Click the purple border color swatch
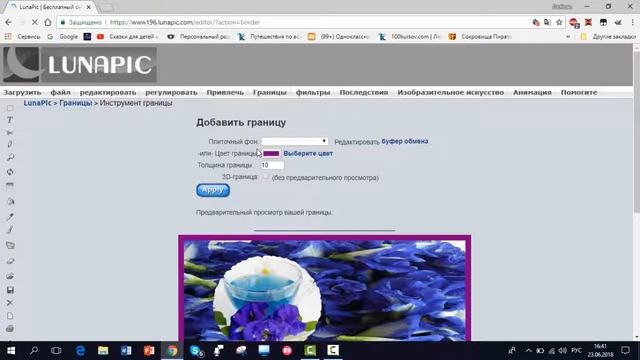 coord(271,153)
